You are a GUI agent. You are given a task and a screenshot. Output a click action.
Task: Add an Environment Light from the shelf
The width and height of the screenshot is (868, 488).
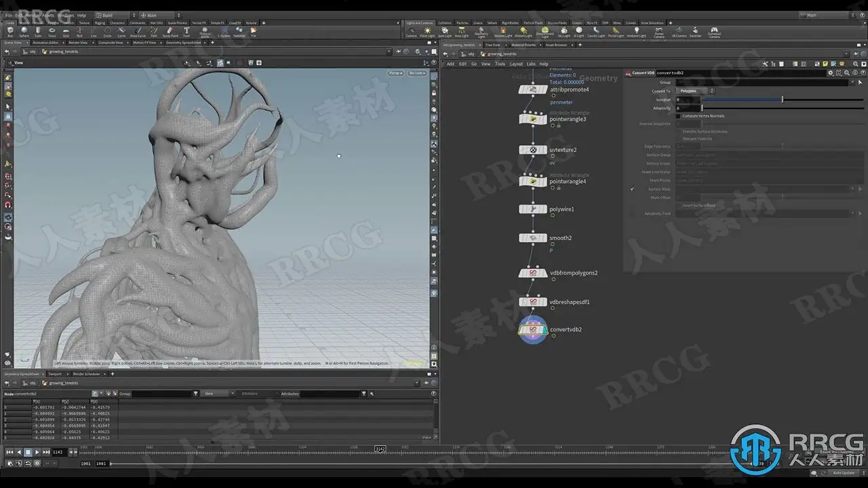[x=545, y=31]
